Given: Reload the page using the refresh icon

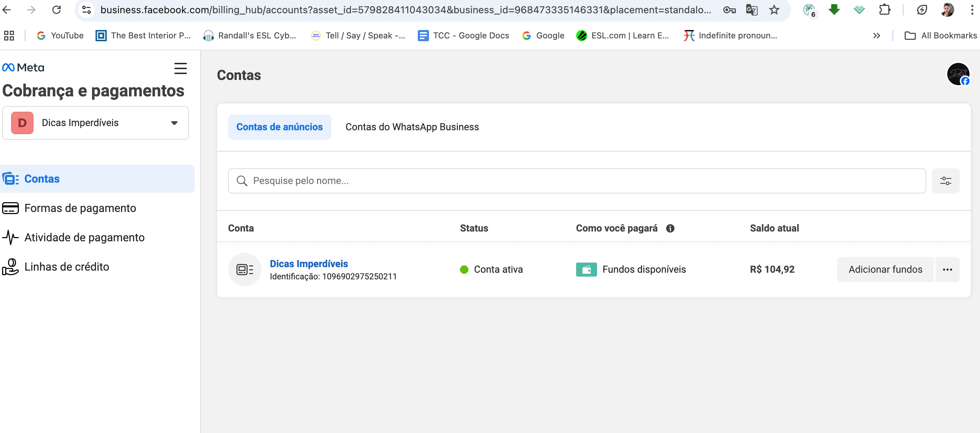Looking at the screenshot, I should pyautogui.click(x=56, y=10).
